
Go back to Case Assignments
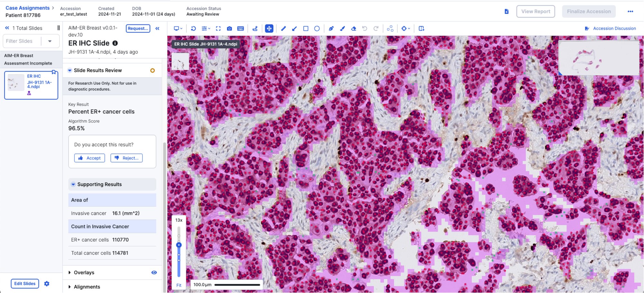(x=27, y=8)
